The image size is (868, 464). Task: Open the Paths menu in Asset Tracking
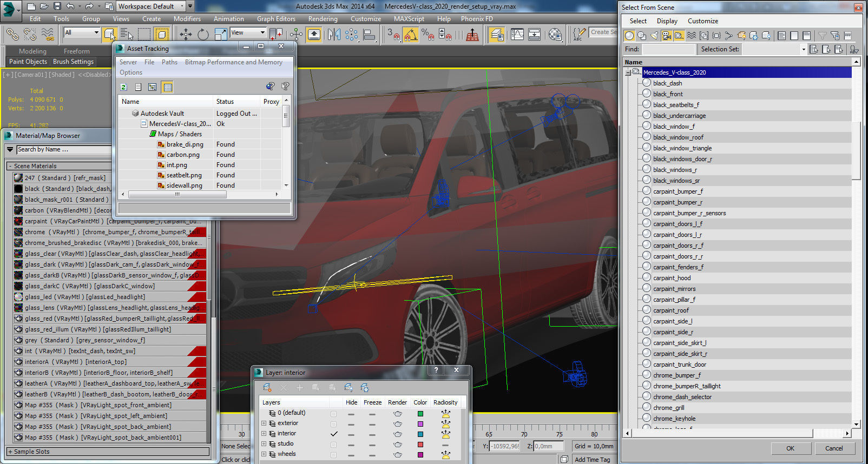tap(169, 62)
